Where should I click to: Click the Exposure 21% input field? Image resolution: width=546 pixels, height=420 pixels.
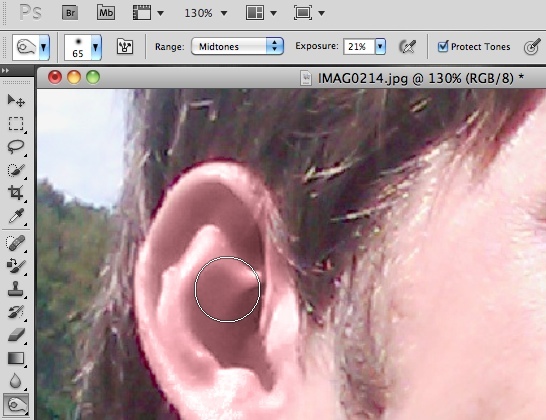359,46
